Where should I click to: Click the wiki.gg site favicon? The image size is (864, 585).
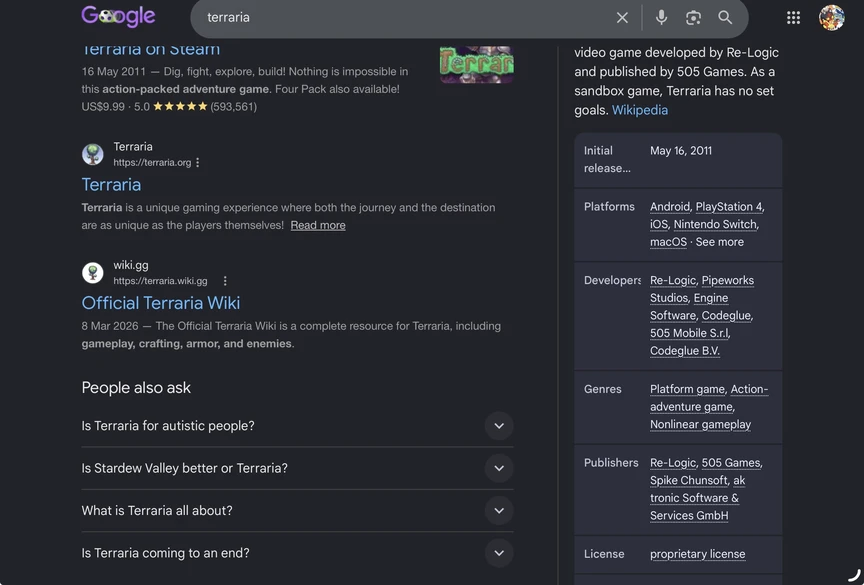click(93, 273)
